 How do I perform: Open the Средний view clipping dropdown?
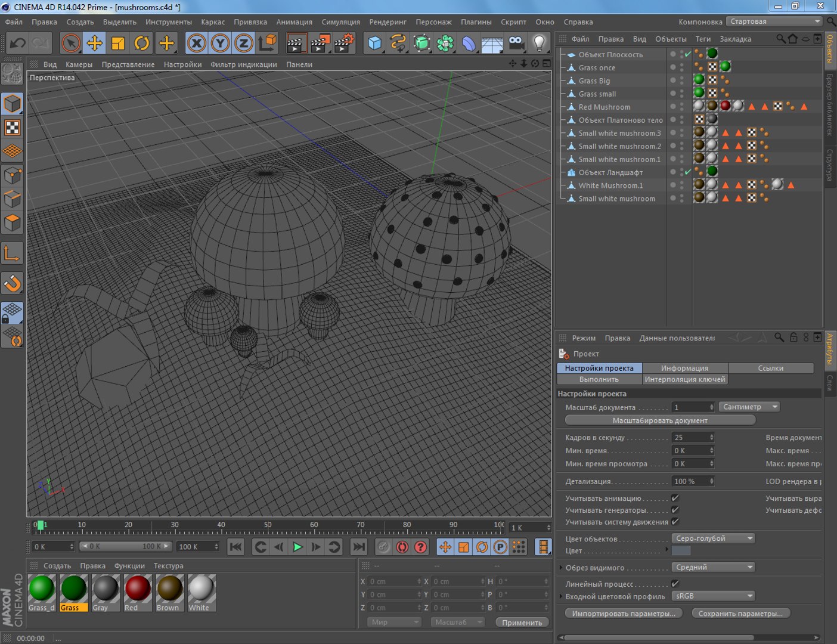point(713,567)
